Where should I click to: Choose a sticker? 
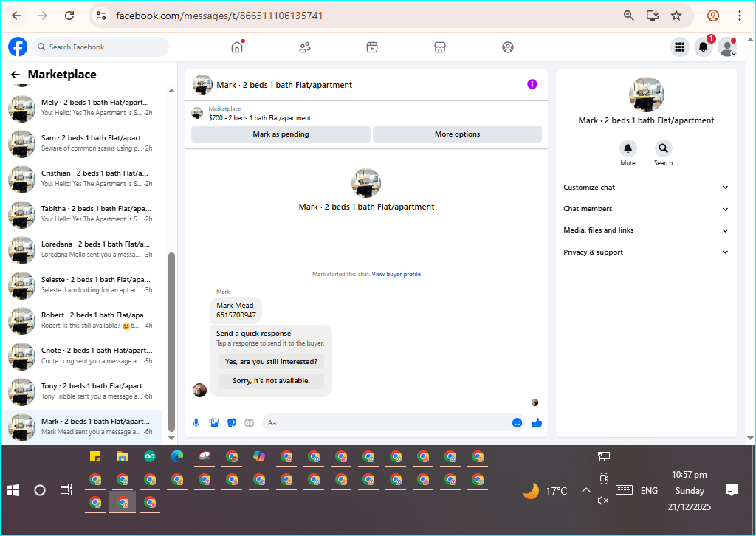point(232,423)
